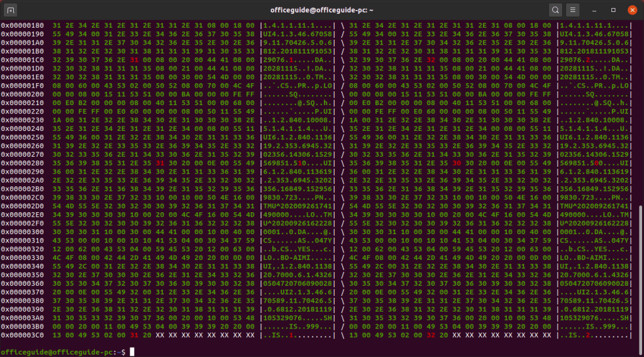Open a new terminal tab
644x357 pixels.
(x=11, y=10)
